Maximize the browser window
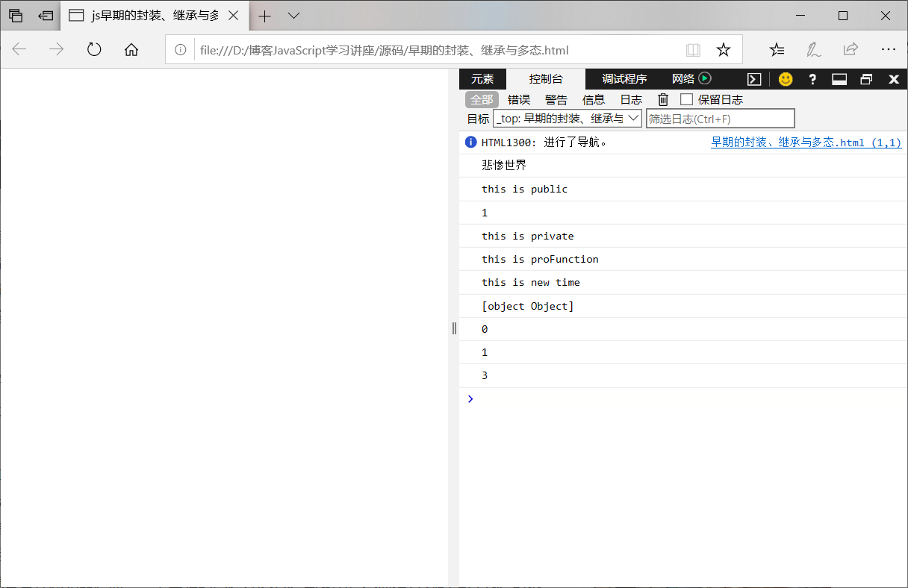The width and height of the screenshot is (908, 588). 843,16
